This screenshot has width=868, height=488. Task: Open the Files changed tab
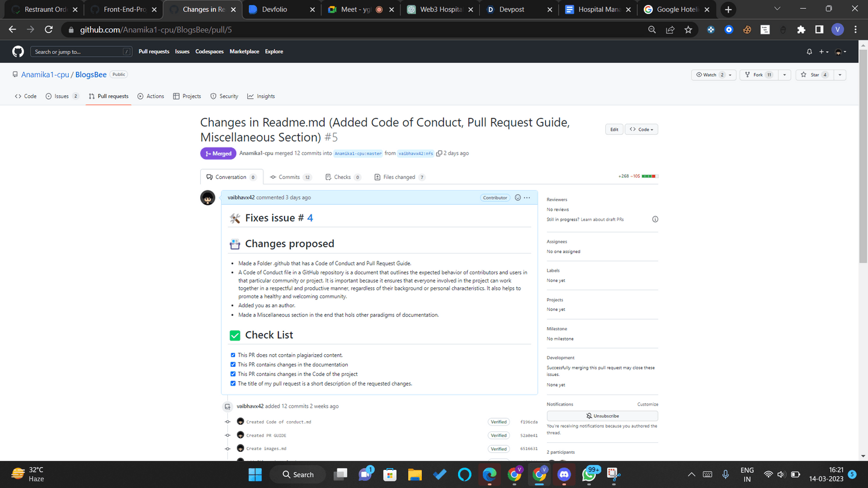coord(400,177)
